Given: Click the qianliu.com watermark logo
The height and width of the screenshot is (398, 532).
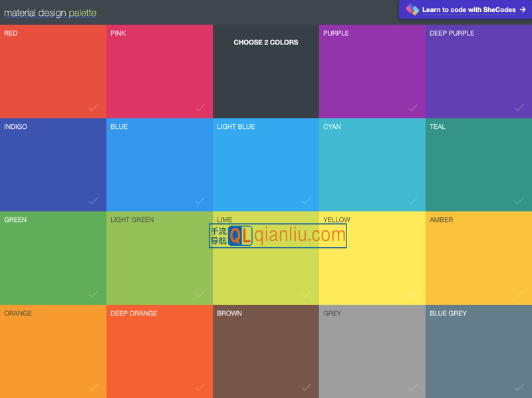Looking at the screenshot, I should coord(278,235).
